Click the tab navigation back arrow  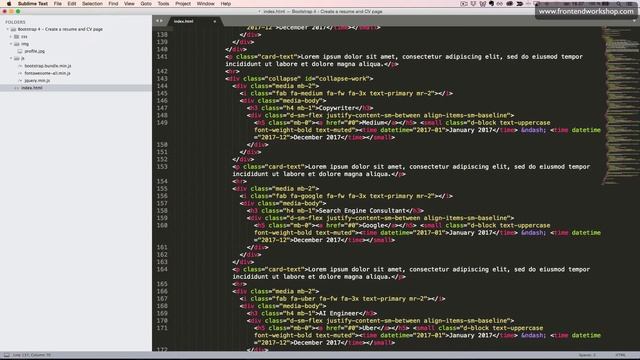[x=157, y=21]
